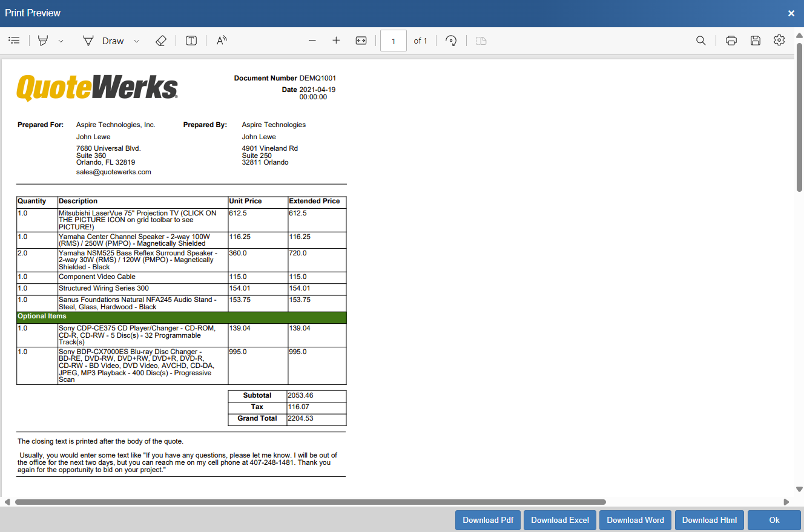Screen dimensions: 804x532
Task: Click the Download Excel button
Action: [x=560, y=520]
